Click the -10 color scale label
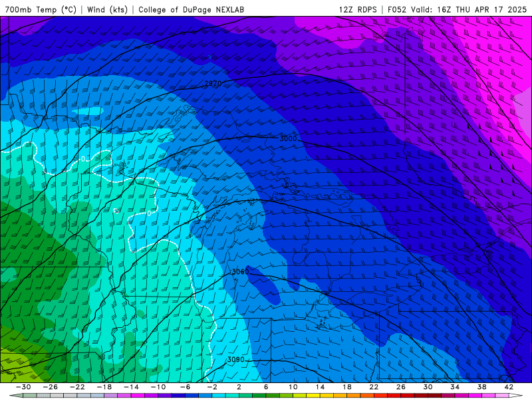The image size is (532, 399). coord(158,387)
